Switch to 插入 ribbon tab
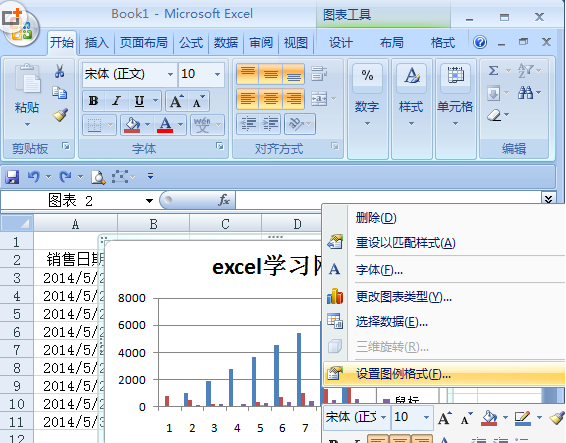 click(96, 43)
